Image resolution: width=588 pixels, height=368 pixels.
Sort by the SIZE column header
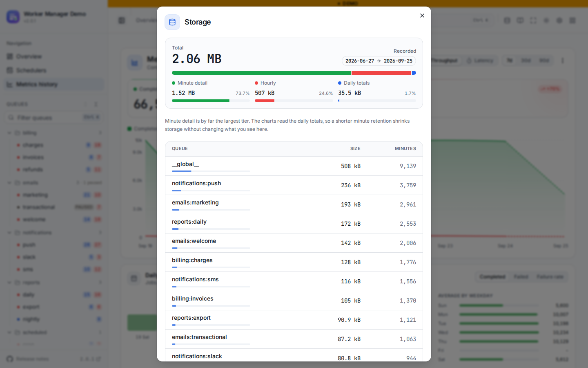(x=355, y=149)
